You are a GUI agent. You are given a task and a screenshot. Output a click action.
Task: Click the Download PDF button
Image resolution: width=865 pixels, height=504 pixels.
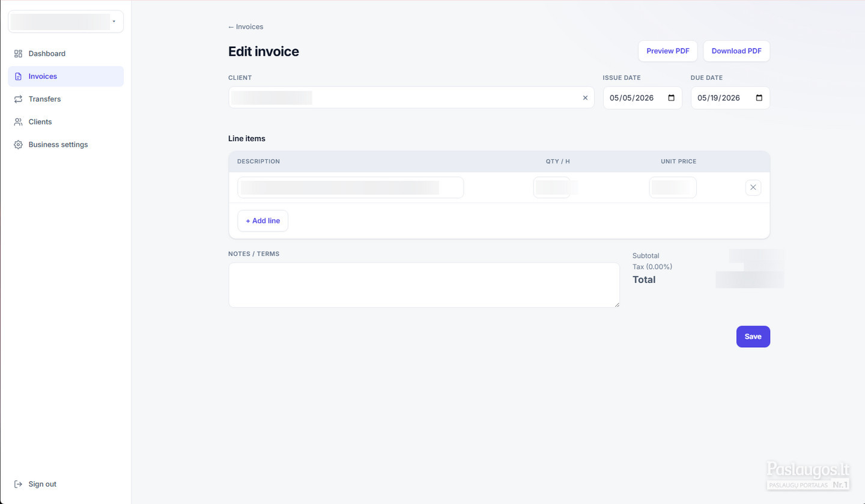pos(736,51)
